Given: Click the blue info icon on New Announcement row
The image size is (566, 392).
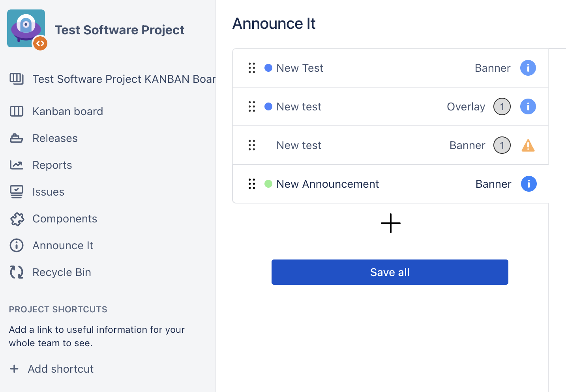Looking at the screenshot, I should pos(529,184).
